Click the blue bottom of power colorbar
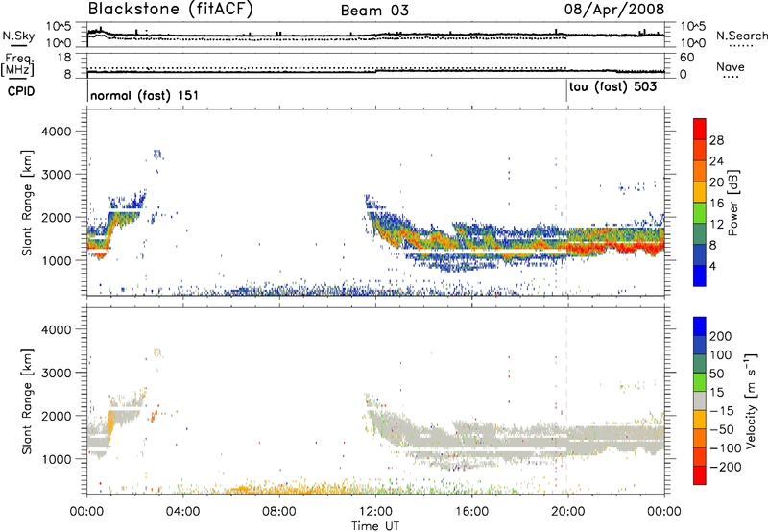 point(700,276)
